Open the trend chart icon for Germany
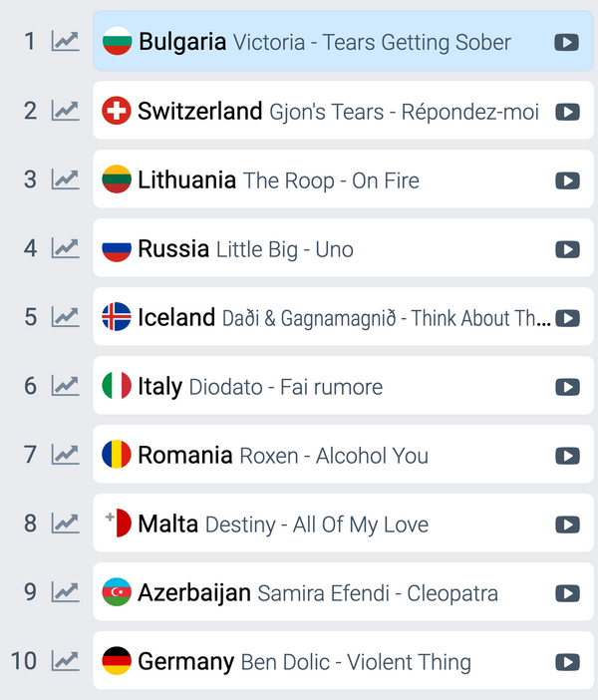Viewport: 598px width, 700px height. point(65,660)
